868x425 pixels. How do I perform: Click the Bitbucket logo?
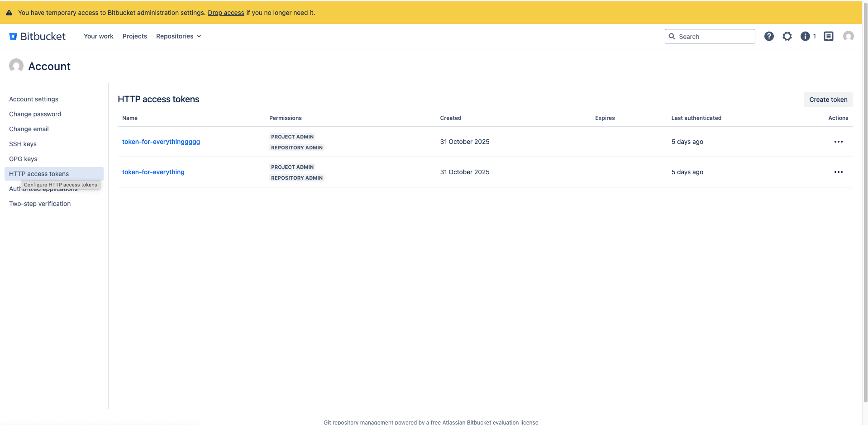pyautogui.click(x=38, y=36)
